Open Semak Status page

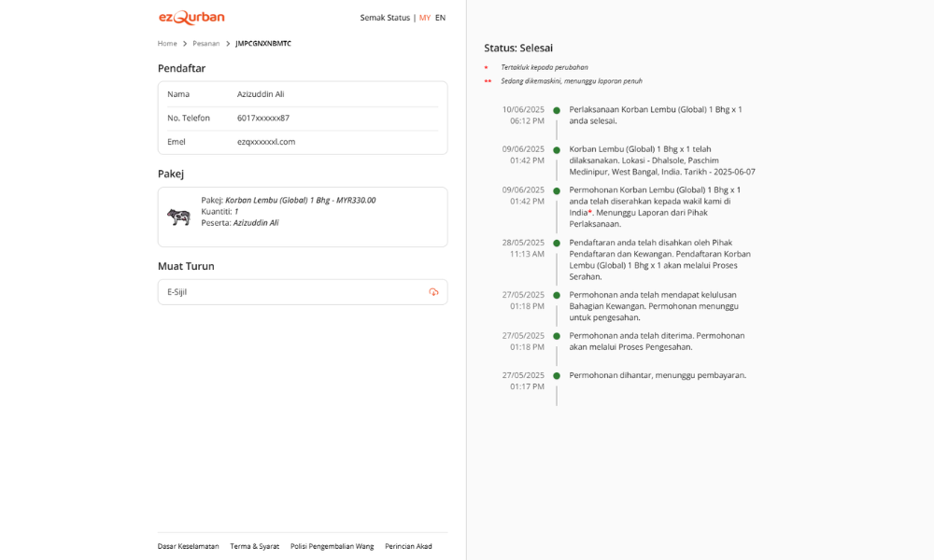385,18
